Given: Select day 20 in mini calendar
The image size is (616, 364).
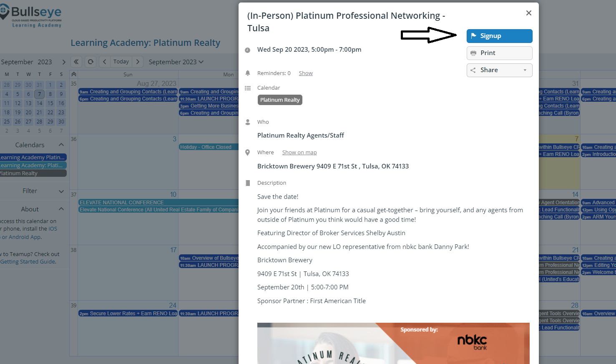Looking at the screenshot, I should click(28, 112).
